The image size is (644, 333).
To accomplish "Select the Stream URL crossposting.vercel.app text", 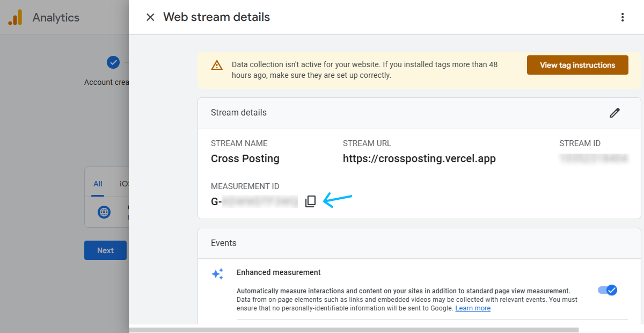I will click(419, 158).
